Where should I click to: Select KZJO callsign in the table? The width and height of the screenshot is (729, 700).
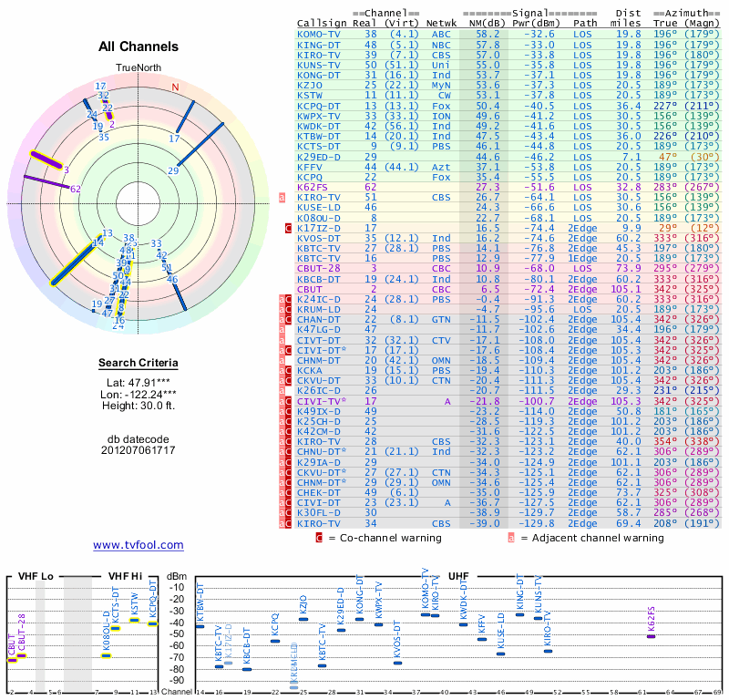click(309, 85)
